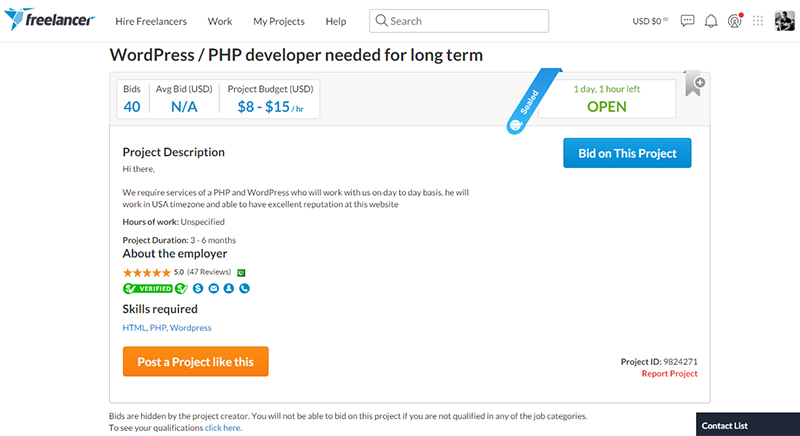Click the phone verified icon
Screen dimensions: 800x436
(x=244, y=289)
